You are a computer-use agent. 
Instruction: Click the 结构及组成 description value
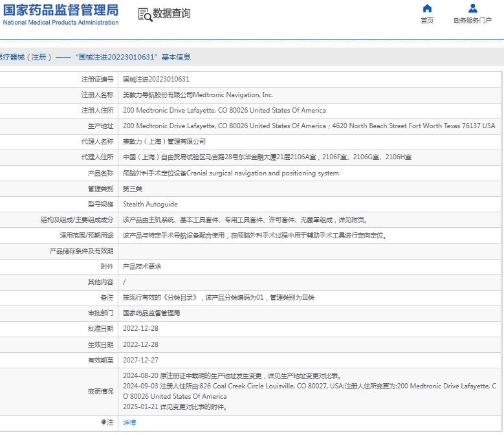point(245,220)
